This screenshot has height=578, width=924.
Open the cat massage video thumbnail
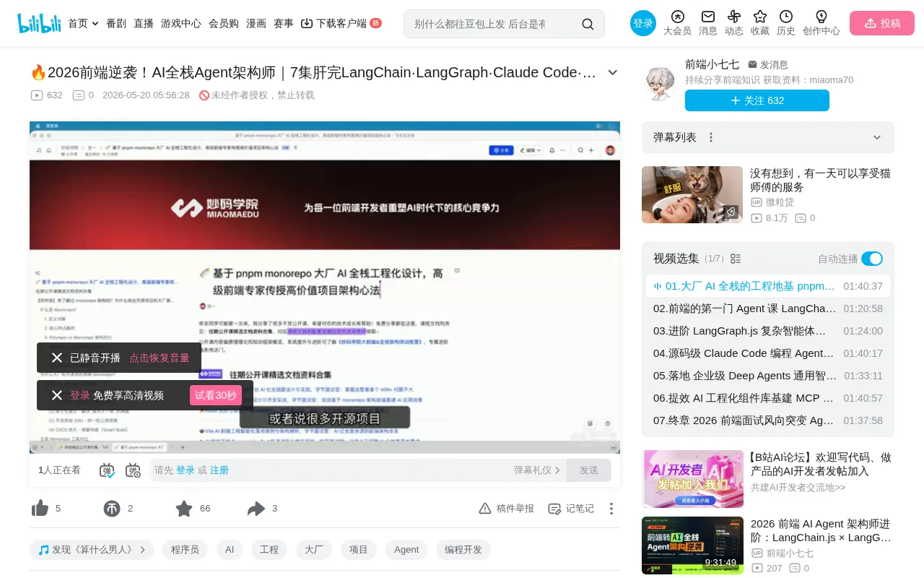click(x=692, y=195)
